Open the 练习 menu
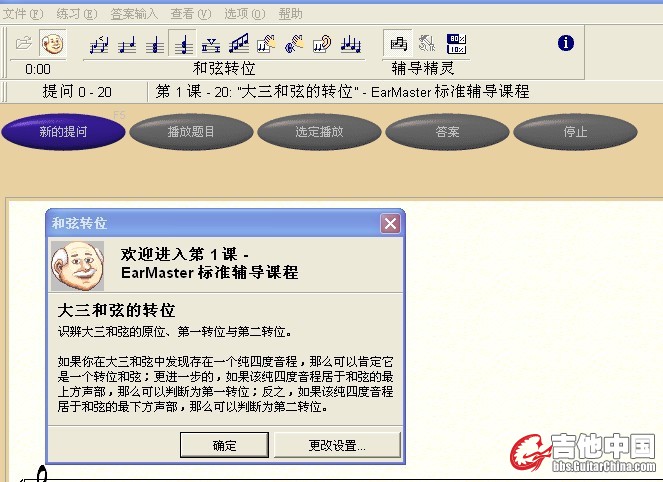 coord(76,14)
